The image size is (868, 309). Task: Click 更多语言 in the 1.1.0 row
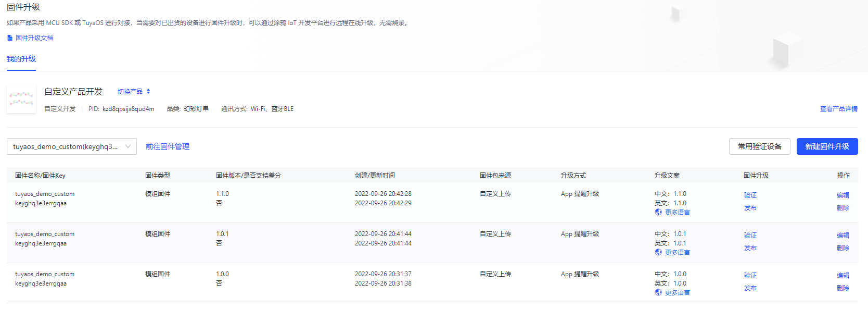pyautogui.click(x=678, y=213)
